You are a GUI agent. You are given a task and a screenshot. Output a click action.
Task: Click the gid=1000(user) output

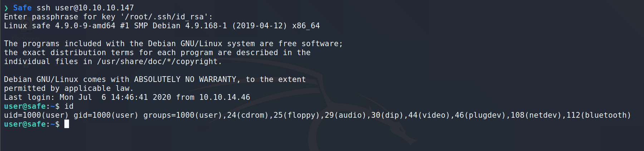[x=106, y=115]
